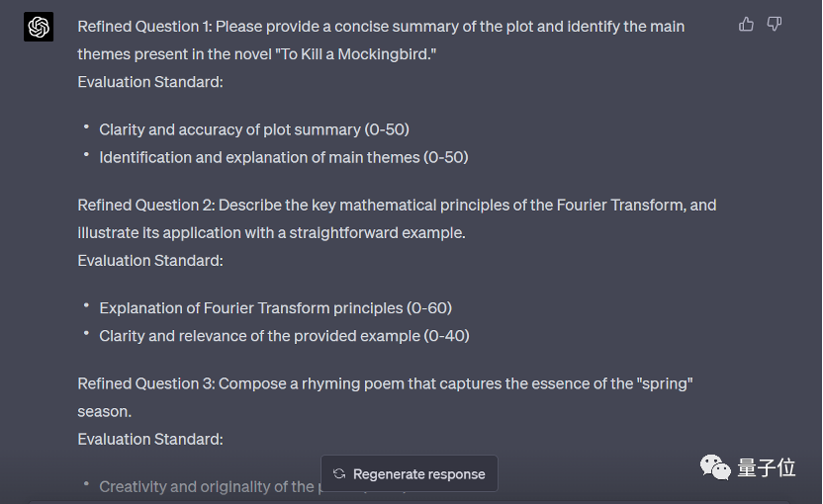Click the word "season." in Question 3
823x504 pixels.
pyautogui.click(x=105, y=412)
